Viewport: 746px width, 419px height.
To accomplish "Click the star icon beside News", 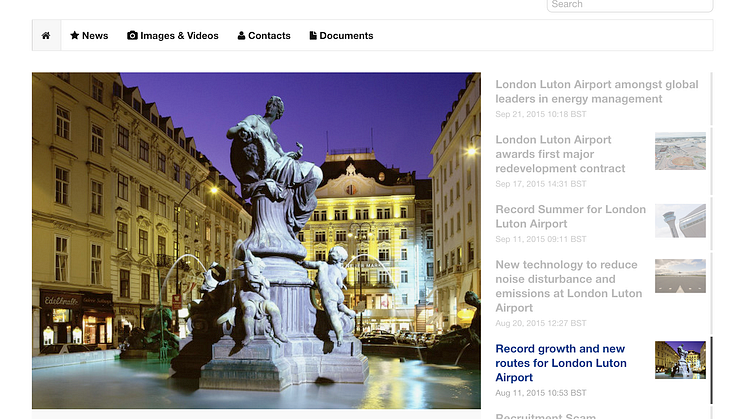I will (75, 35).
